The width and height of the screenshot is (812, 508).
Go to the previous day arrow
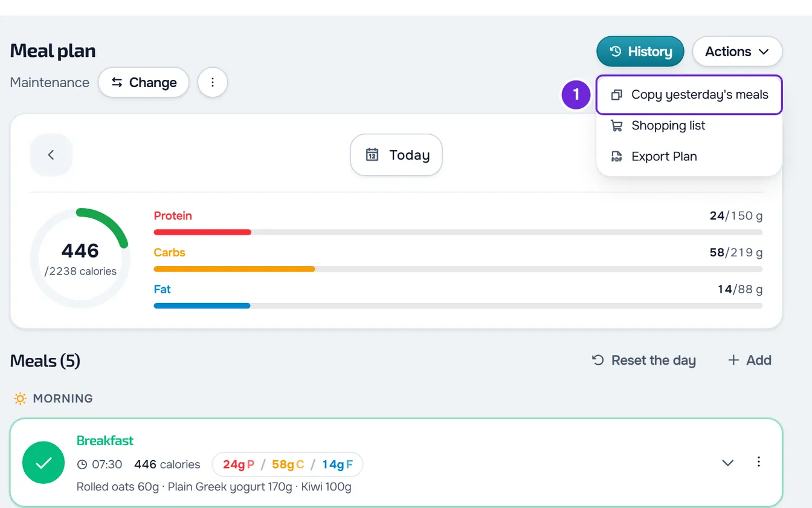tap(51, 155)
